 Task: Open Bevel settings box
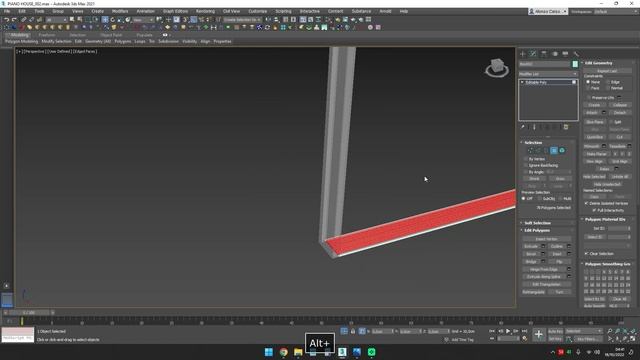pyautogui.click(x=543, y=254)
